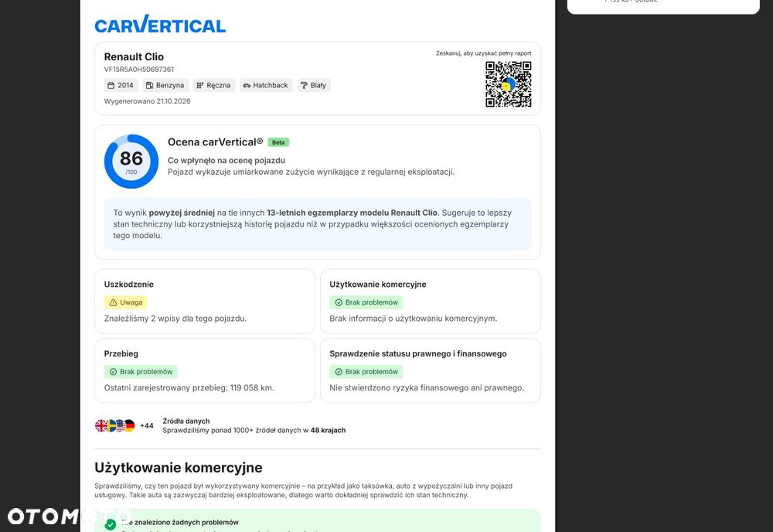Click the gearbox icon beside Ręczna

click(199, 85)
